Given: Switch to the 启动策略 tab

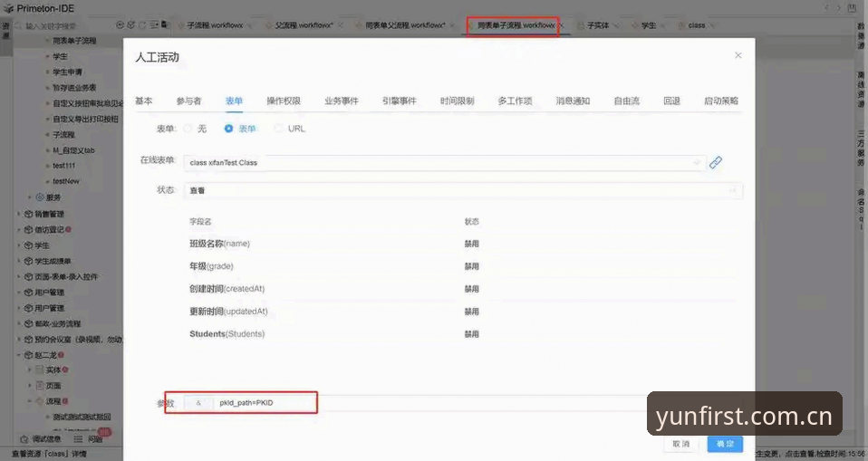Looking at the screenshot, I should pyautogui.click(x=720, y=101).
